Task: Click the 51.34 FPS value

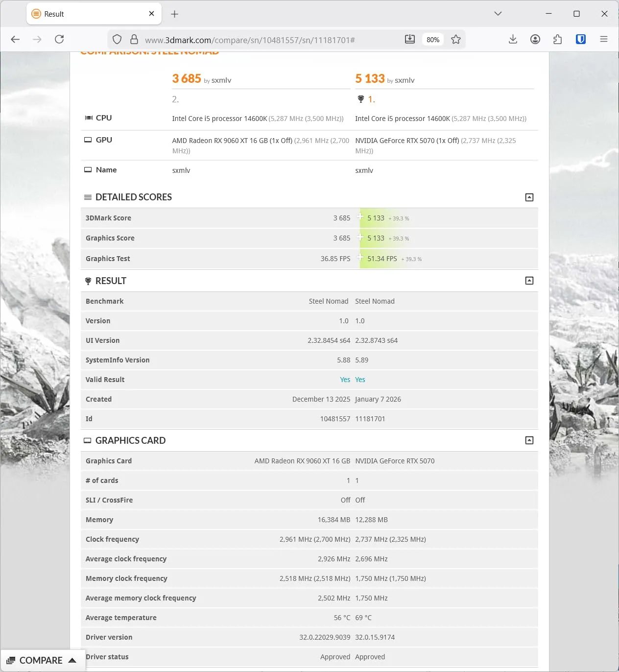Action: point(382,259)
